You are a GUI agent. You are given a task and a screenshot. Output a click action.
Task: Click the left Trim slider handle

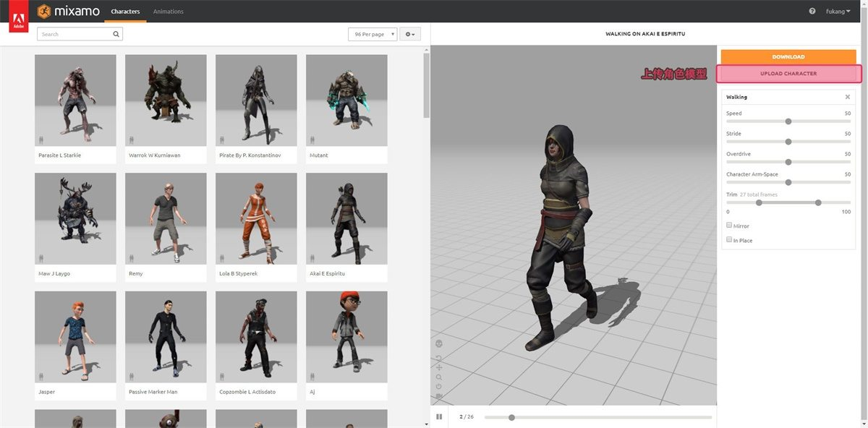click(759, 202)
